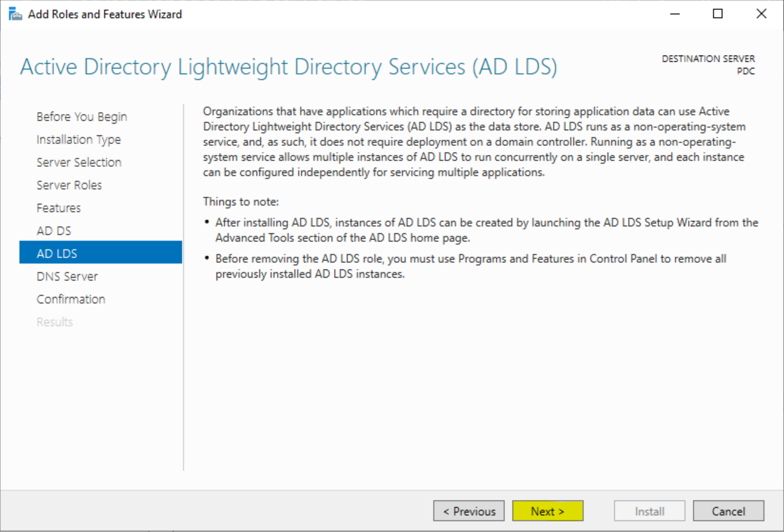Click the 'Before removing the AD LDS role' bullet
This screenshot has height=532, width=784.
pyautogui.click(x=471, y=266)
